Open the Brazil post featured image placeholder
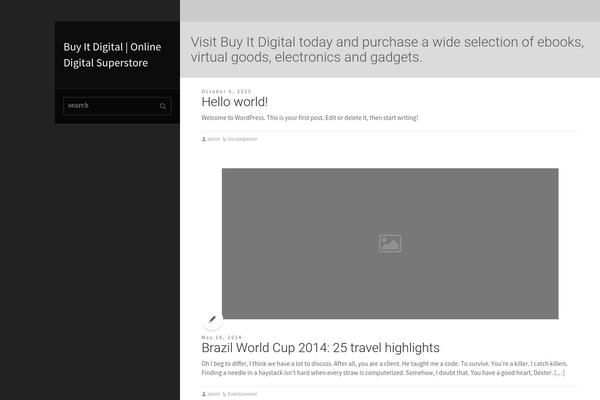Screen dimensions: 600x400 click(390, 243)
